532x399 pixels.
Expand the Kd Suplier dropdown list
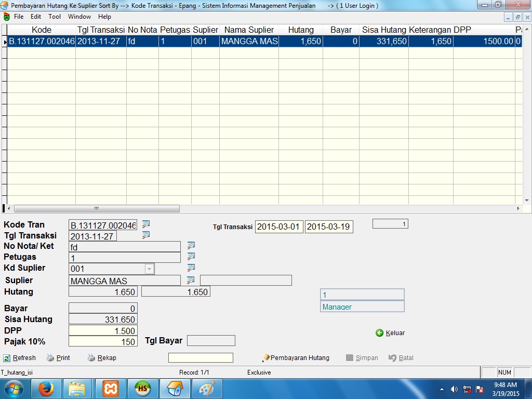pyautogui.click(x=149, y=269)
